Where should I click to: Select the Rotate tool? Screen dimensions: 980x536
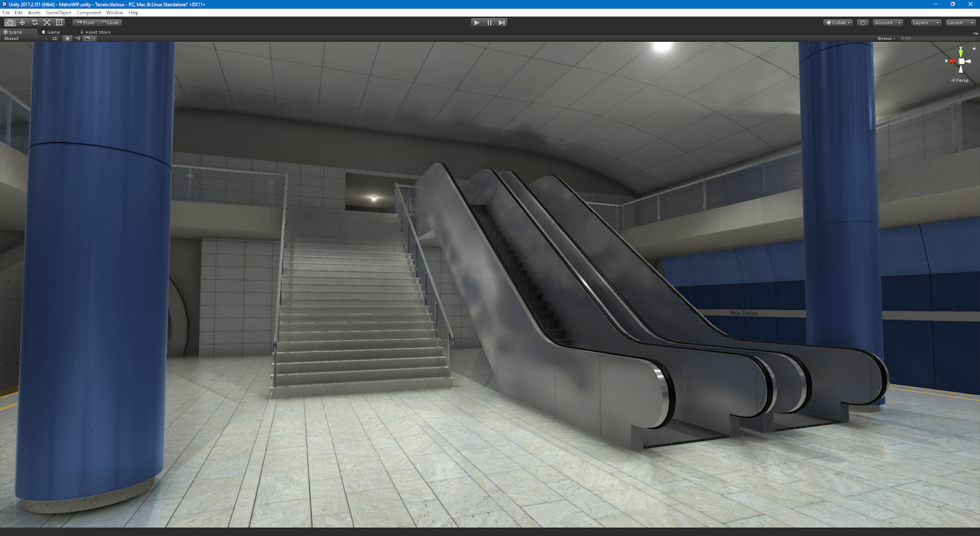(x=34, y=23)
